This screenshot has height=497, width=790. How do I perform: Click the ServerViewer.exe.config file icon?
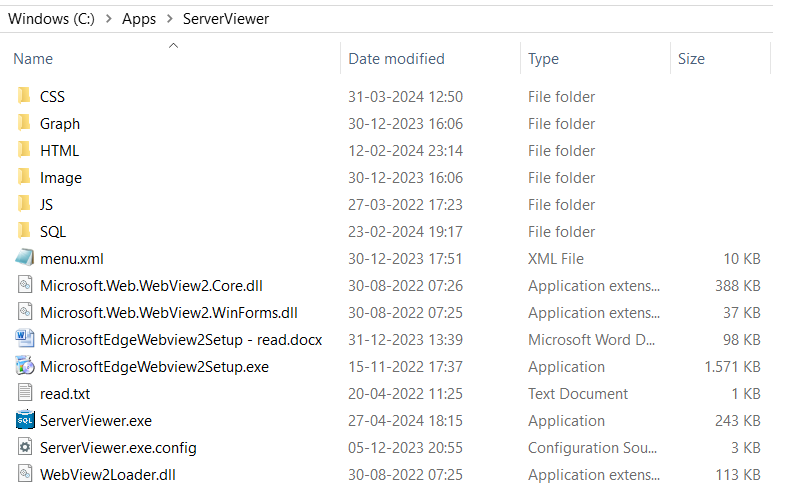coord(25,448)
